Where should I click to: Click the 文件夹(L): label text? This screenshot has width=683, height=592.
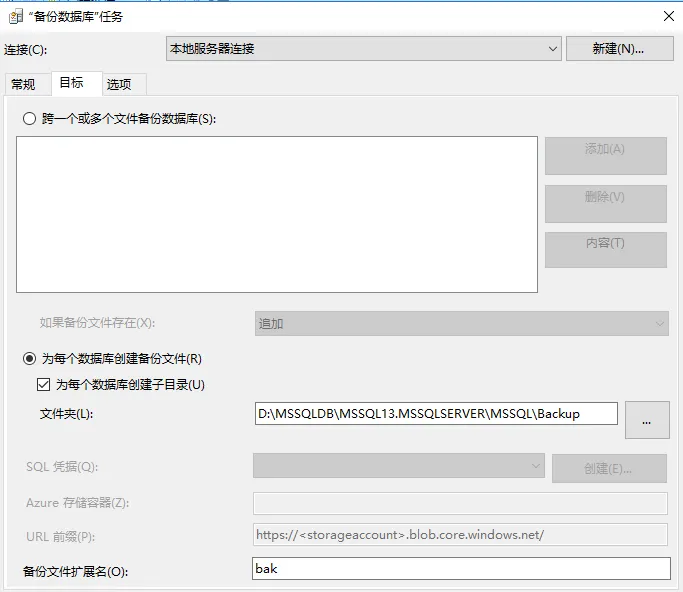(x=66, y=414)
